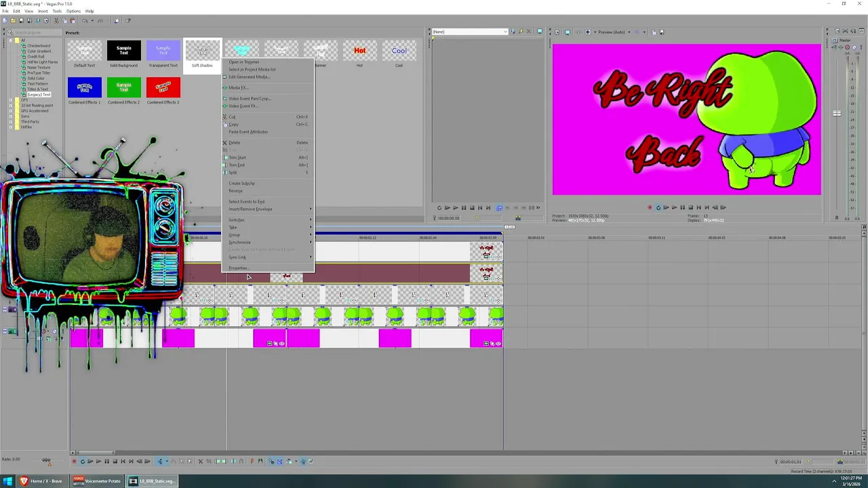Expand the GPU Accelerated folder
Viewport: 868px width, 488px height.
click(10, 111)
